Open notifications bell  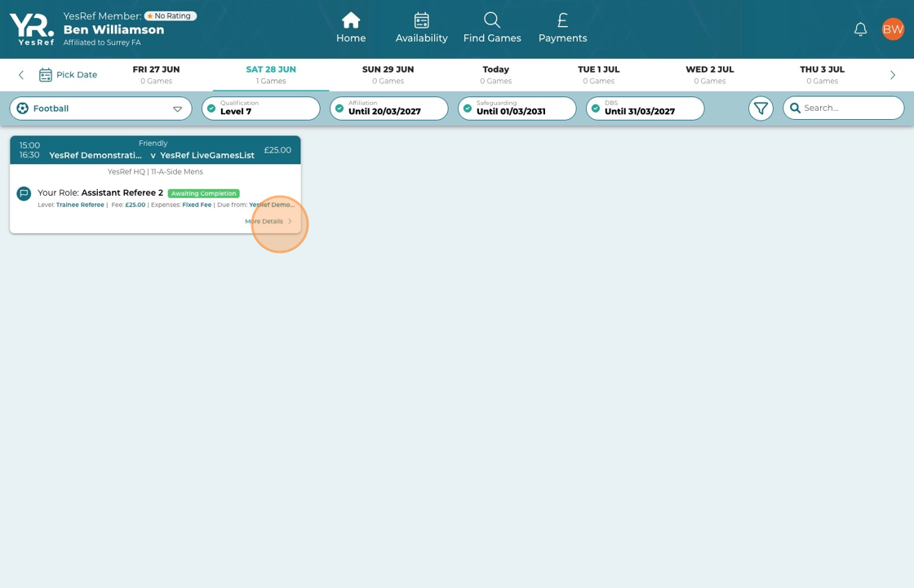click(860, 29)
